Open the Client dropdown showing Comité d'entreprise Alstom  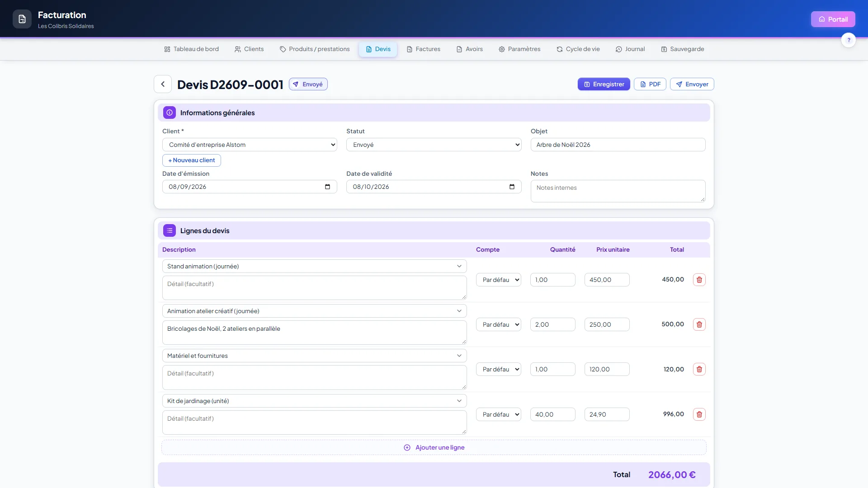(250, 145)
